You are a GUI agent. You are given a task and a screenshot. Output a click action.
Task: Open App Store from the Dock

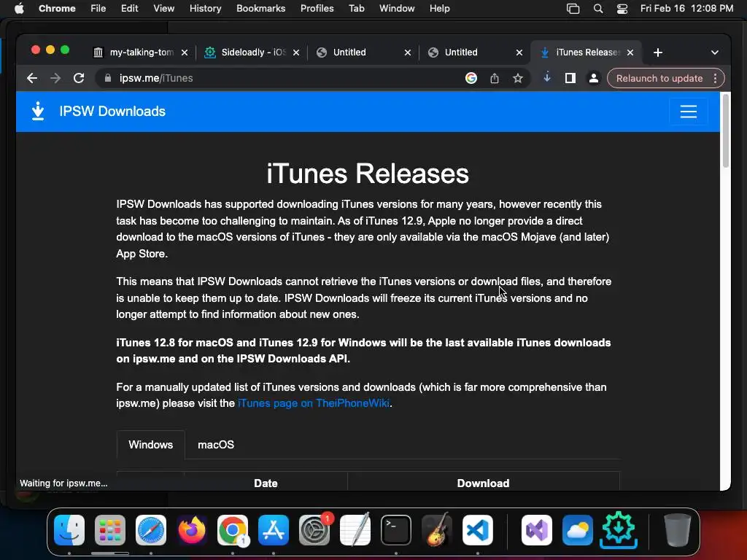[x=274, y=529]
